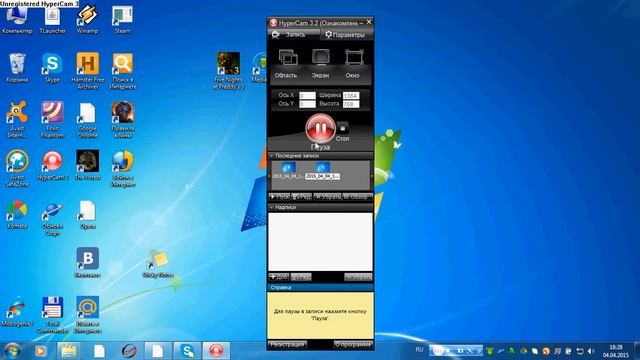640x360 pixels.
Task: Play selected recording with Пуск button
Action: click(279, 197)
